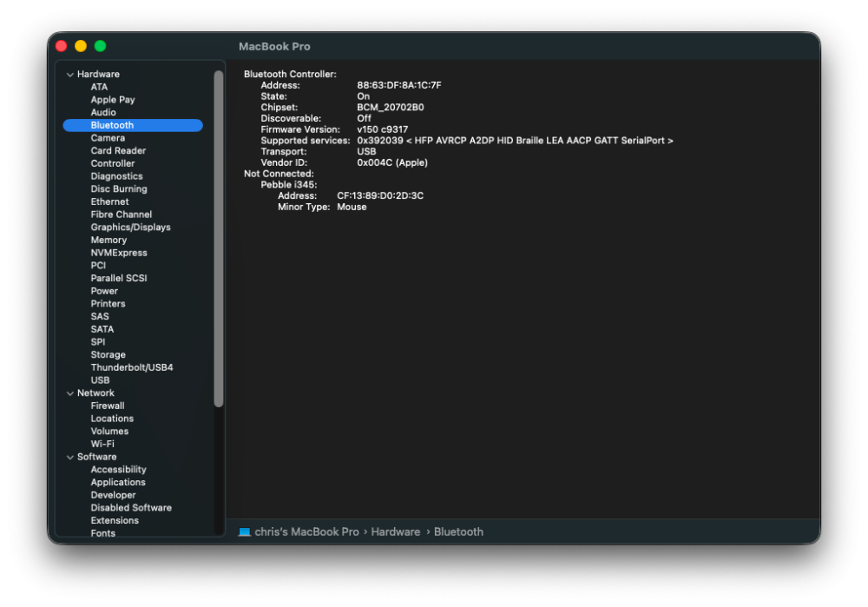Select PCI in the sidebar
The image size is (868, 607).
click(98, 265)
